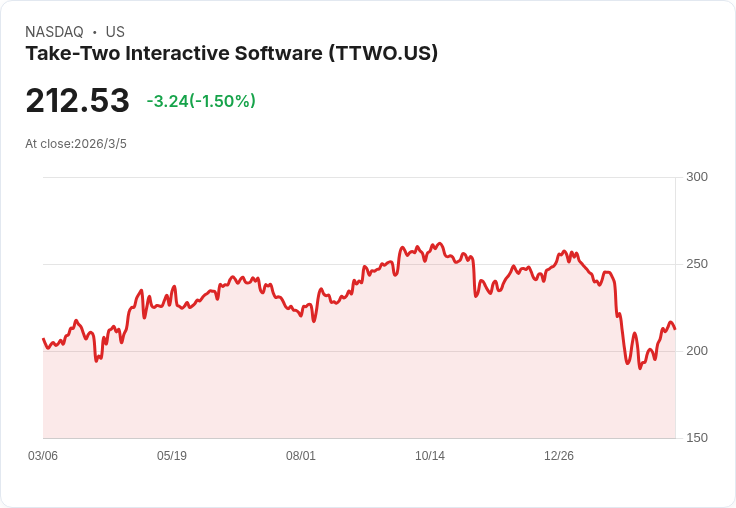Click the 12/26 date axis label
The image size is (736, 508).
(x=559, y=456)
